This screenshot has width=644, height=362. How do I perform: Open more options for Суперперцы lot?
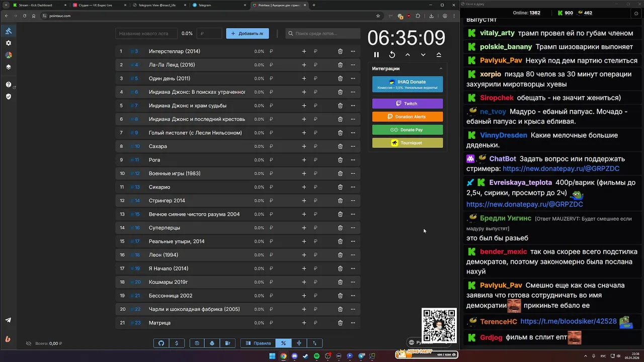(x=353, y=228)
